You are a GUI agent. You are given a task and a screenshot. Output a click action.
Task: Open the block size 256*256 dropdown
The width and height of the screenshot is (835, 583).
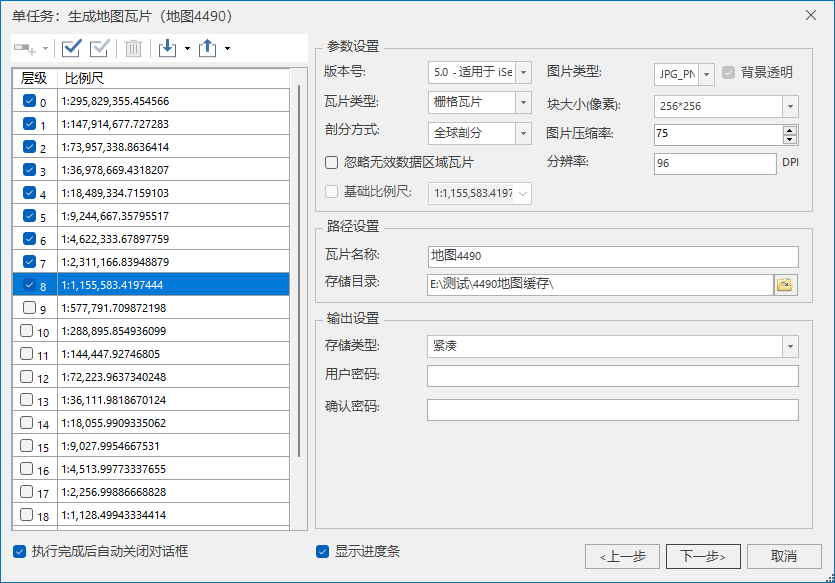(790, 106)
